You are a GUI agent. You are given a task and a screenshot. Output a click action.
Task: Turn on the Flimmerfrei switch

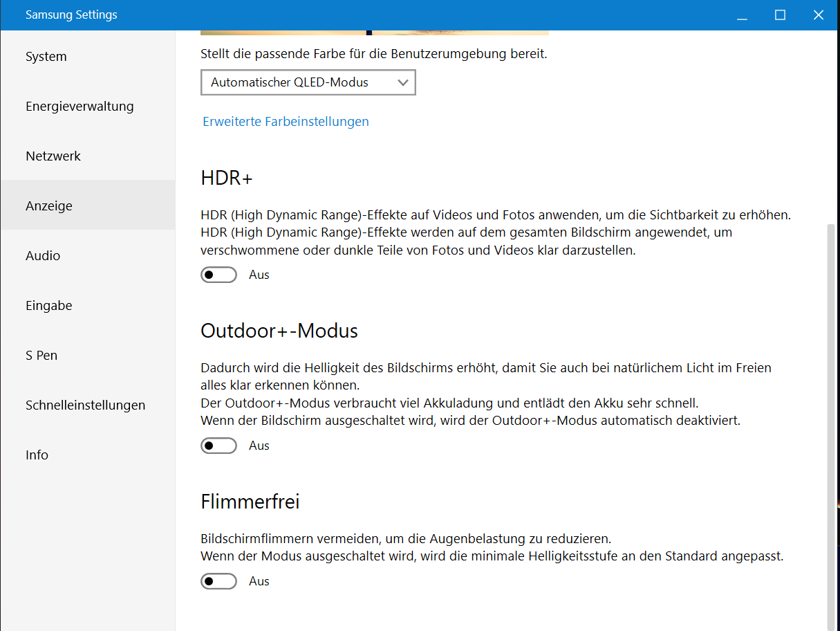click(218, 581)
